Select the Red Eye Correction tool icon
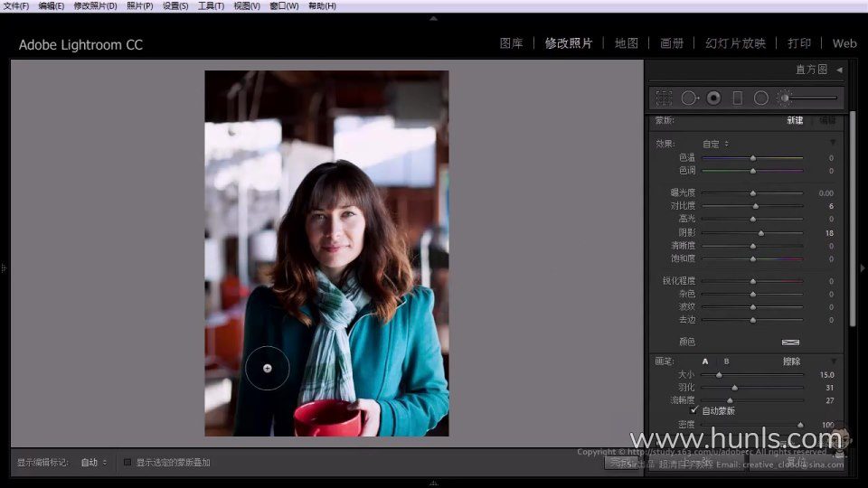The image size is (868, 488). click(713, 98)
